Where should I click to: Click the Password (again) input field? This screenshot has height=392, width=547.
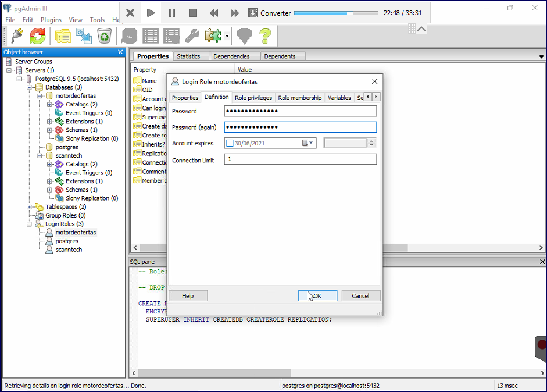301,127
